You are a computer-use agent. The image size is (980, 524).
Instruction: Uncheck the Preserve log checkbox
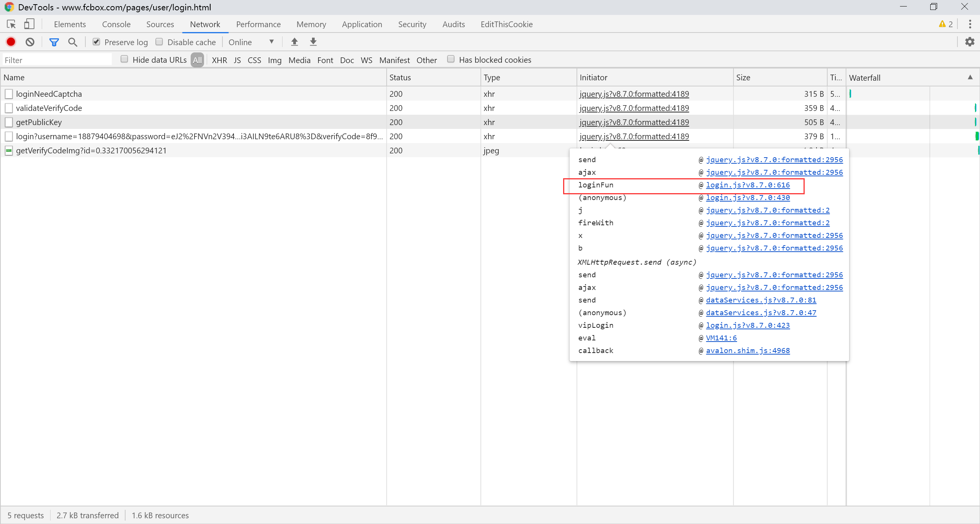point(96,42)
